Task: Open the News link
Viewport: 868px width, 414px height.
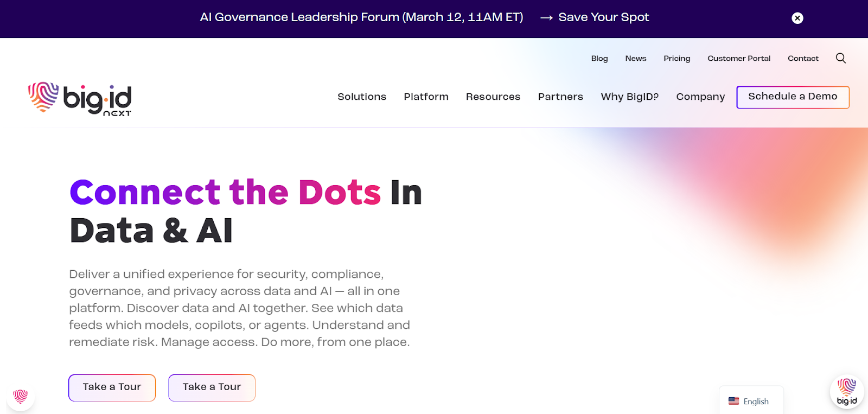Action: pyautogui.click(x=636, y=59)
